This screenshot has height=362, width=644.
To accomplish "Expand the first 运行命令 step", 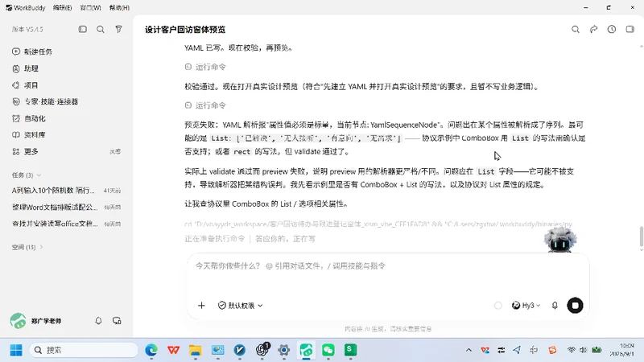I will click(205, 67).
